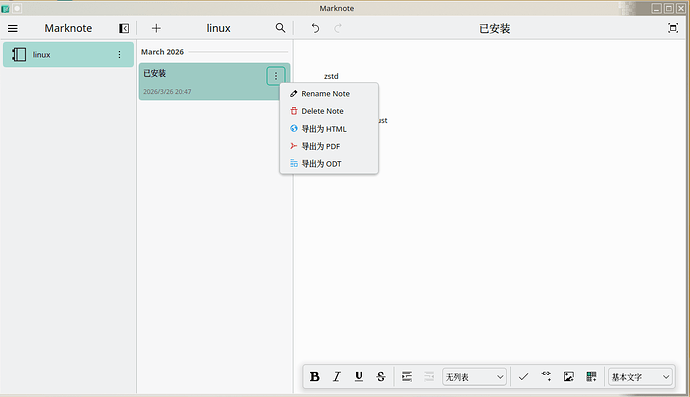Image resolution: width=690 pixels, height=397 pixels.
Task: Toggle strikethrough formatting
Action: click(381, 377)
